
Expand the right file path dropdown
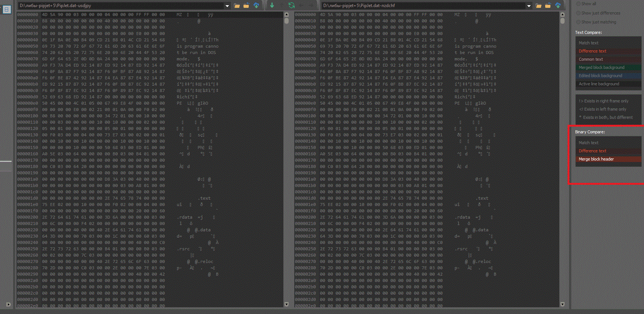click(x=529, y=6)
